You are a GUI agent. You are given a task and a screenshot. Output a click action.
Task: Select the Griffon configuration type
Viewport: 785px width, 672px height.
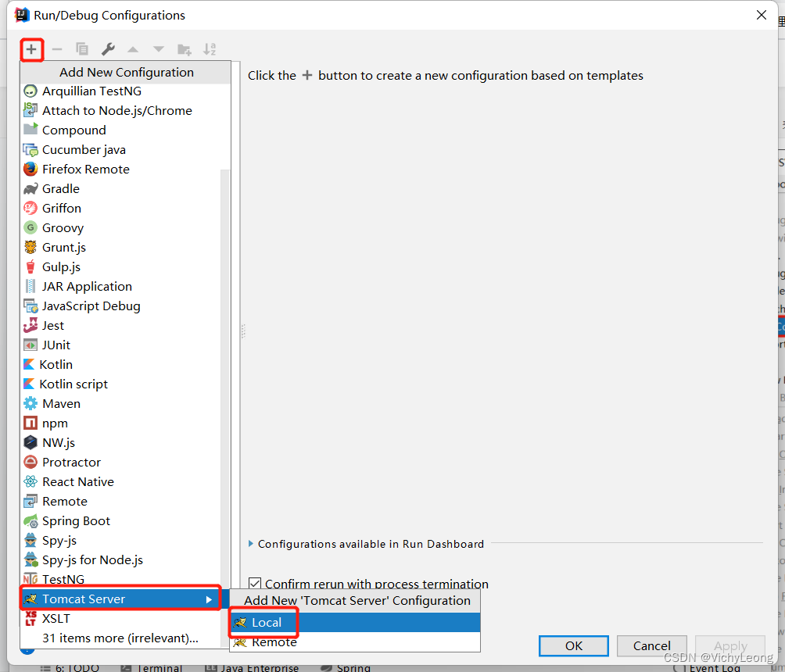click(x=120, y=208)
